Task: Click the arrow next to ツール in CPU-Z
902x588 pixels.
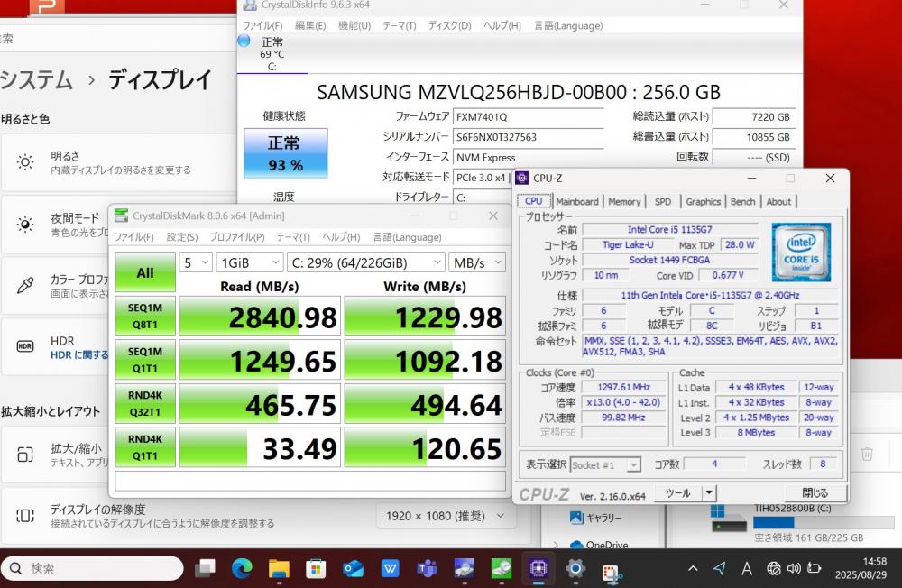Action: coord(709,493)
